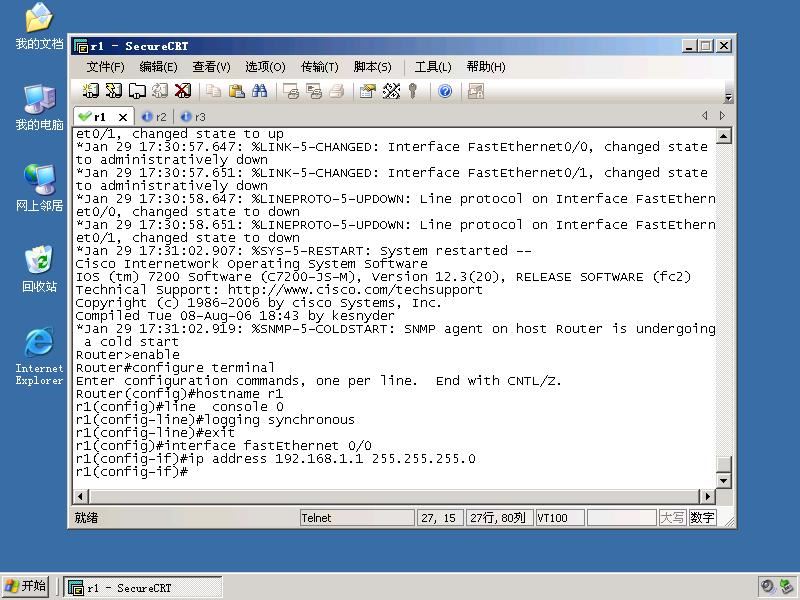800x600 pixels.
Task: Open the 传输(T) menu
Action: 319,67
